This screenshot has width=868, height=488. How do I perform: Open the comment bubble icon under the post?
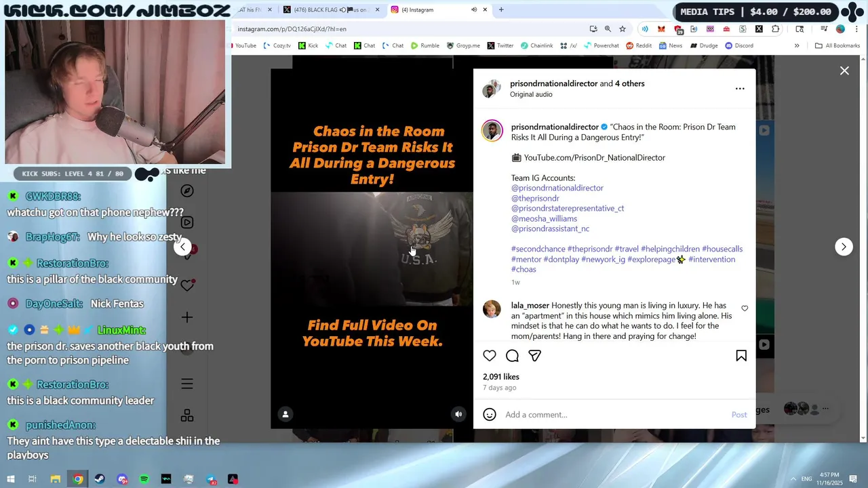[512, 356]
